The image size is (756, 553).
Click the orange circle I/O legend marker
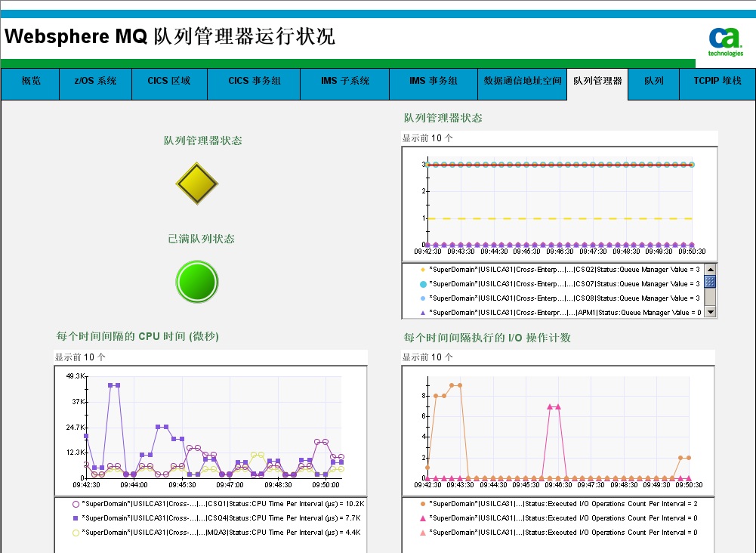tap(423, 504)
